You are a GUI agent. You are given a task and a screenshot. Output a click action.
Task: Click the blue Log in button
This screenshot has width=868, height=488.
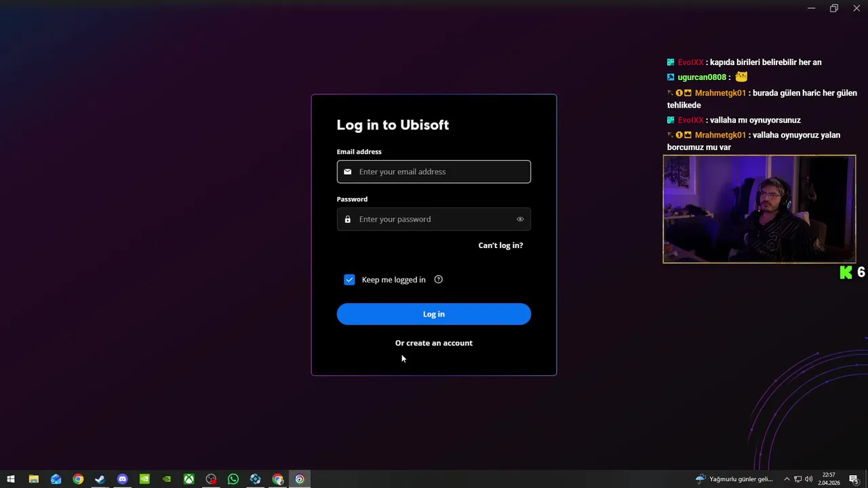pos(434,314)
